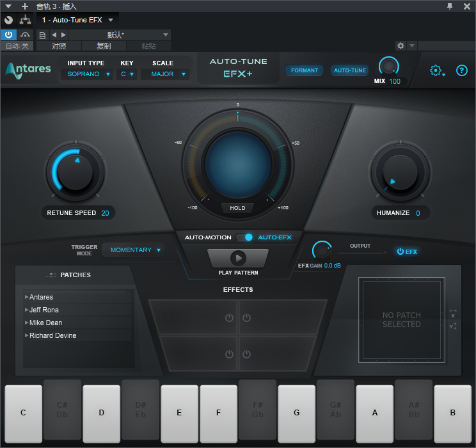This screenshot has width=476, height=448.
Task: Click the EFX GAIN knob
Action: pos(321,251)
